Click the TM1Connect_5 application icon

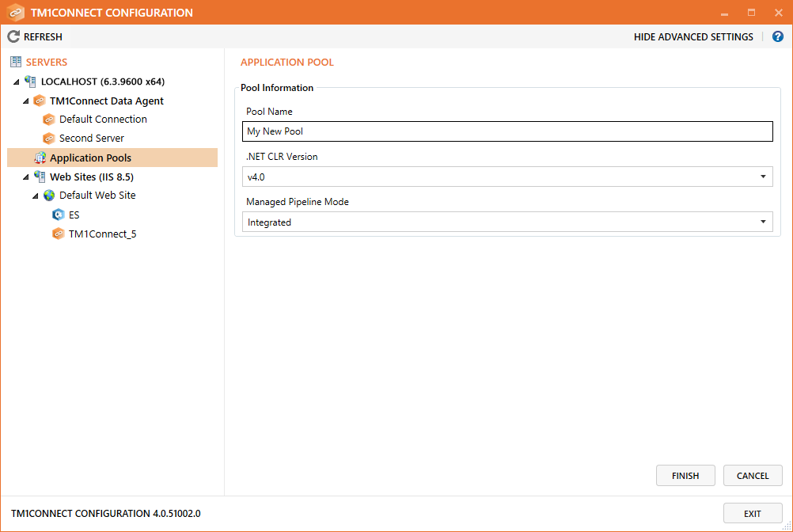(59, 234)
